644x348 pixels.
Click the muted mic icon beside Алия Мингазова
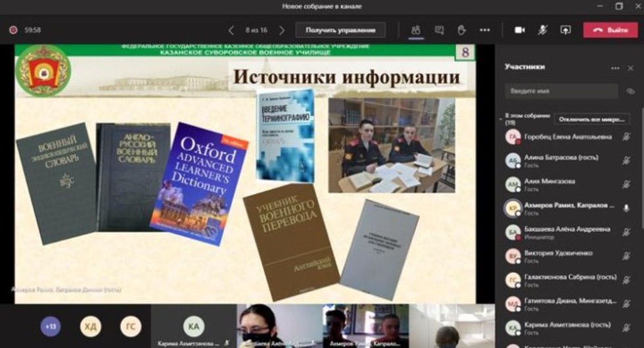[x=626, y=184]
